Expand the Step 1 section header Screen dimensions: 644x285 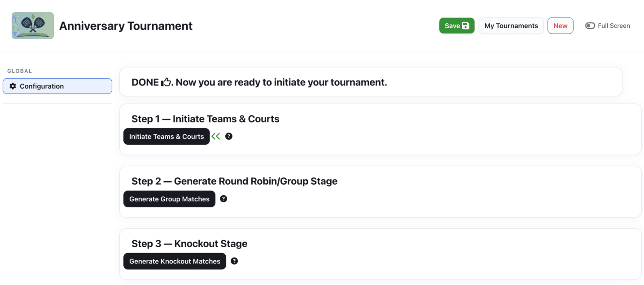[x=205, y=119]
